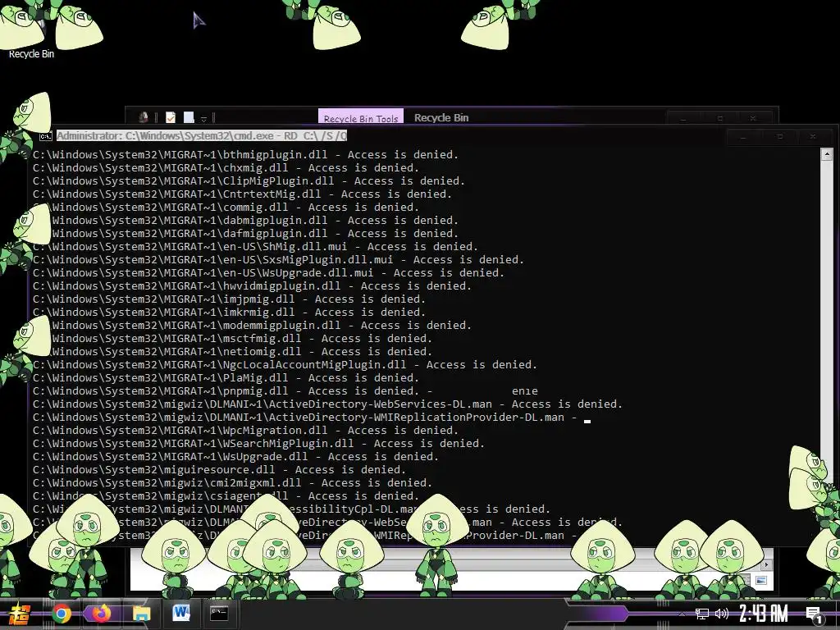
Task: Click the WSearchMigPlugin.dll output line
Action: click(x=258, y=444)
